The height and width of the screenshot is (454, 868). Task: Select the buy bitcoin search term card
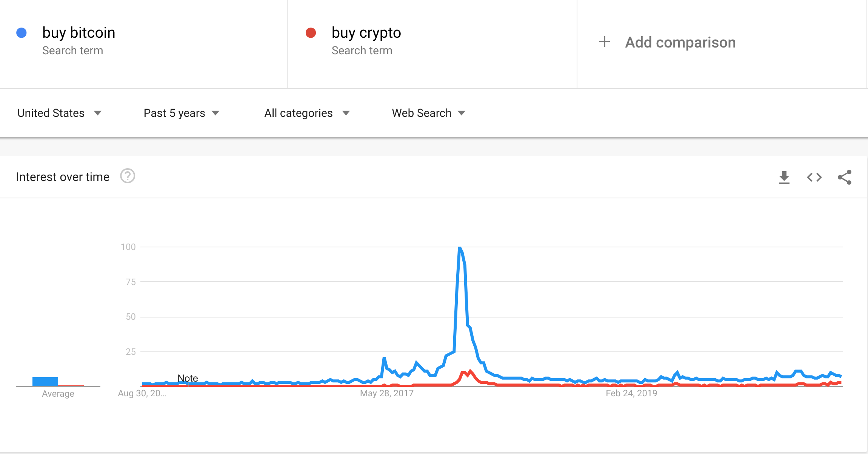click(x=143, y=41)
